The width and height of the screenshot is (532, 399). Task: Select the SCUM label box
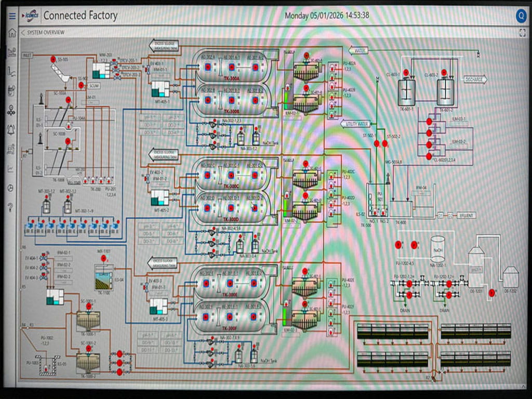pos(94,85)
